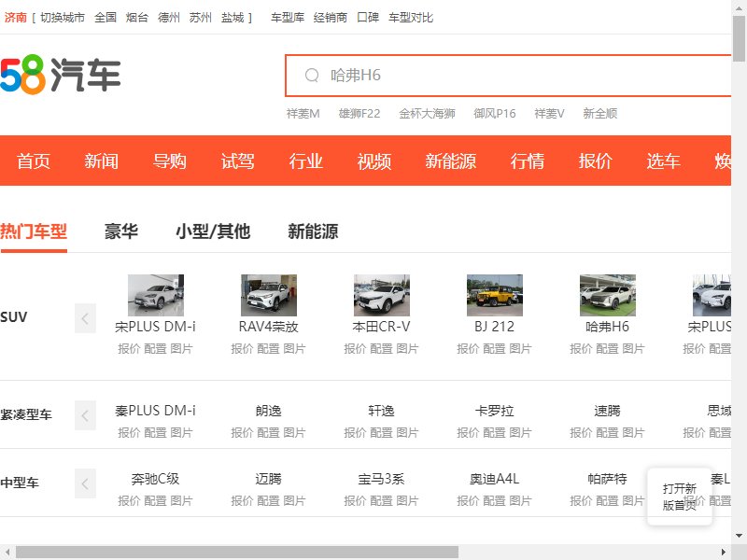747x560 pixels.
Task: Open the 口碑 top link
Action: click(x=368, y=18)
